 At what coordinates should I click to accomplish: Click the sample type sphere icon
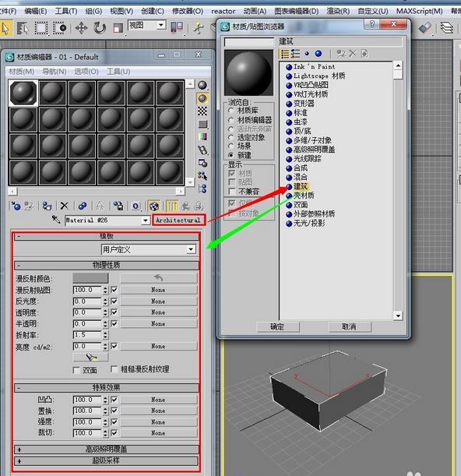click(x=202, y=85)
